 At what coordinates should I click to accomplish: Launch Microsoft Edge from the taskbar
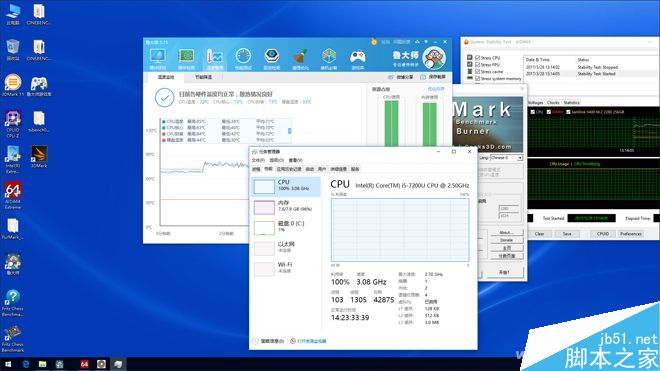coord(26,364)
